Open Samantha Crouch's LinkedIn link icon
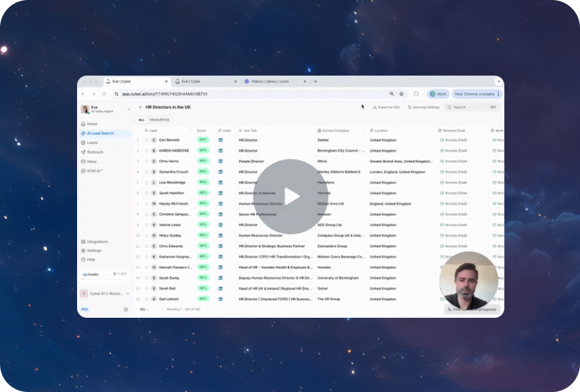This screenshot has width=580, height=392. pos(221,172)
